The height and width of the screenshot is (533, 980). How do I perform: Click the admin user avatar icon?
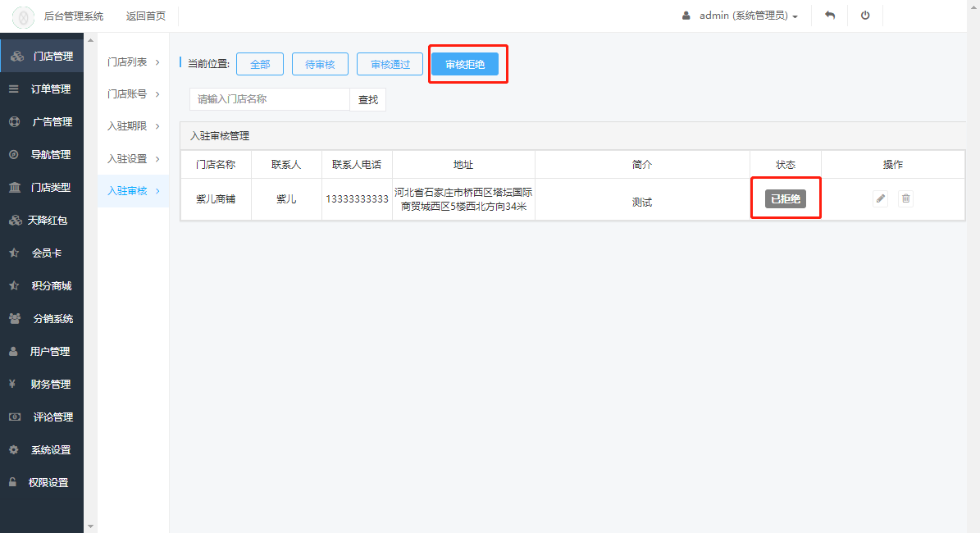[x=686, y=16]
